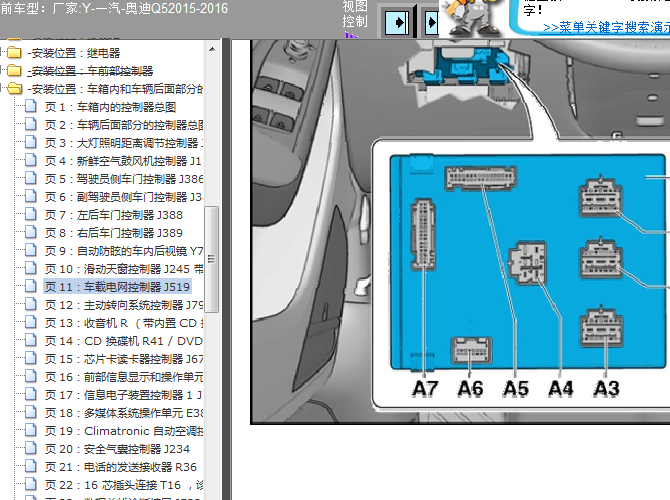Viewport: 670px width, 500px height.
Task: Click page icon for 页 19 Climatronic 自动空调
Action: [x=31, y=430]
